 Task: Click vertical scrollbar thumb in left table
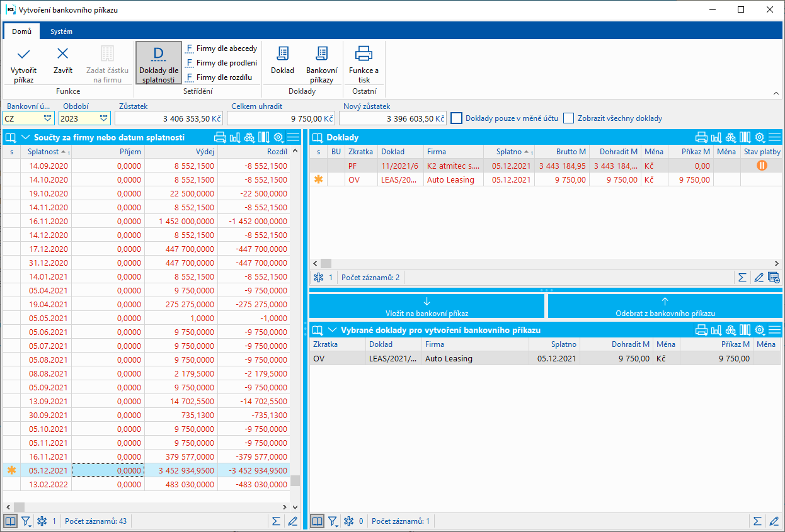pyautogui.click(x=295, y=481)
